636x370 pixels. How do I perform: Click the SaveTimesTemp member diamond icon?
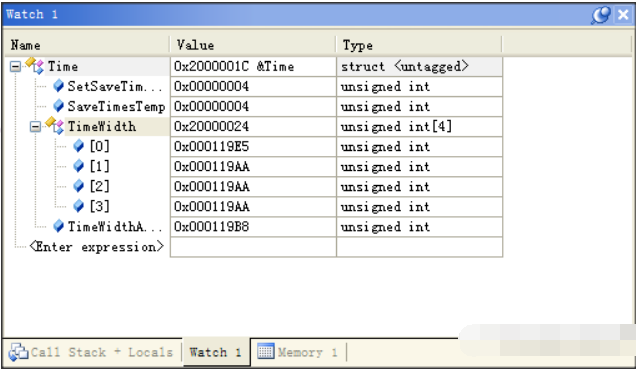tap(58, 106)
